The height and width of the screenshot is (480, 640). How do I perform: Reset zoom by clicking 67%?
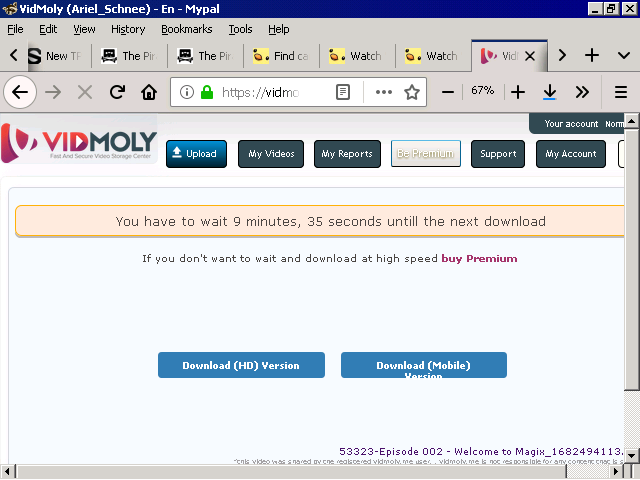point(482,90)
